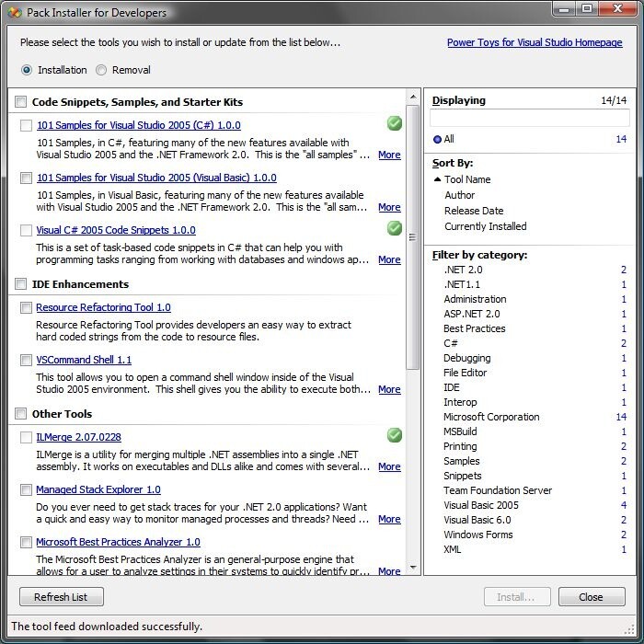The width and height of the screenshot is (644, 644).
Task: Click the ascending sort arrow beside Tool Name
Action: pyautogui.click(x=437, y=179)
